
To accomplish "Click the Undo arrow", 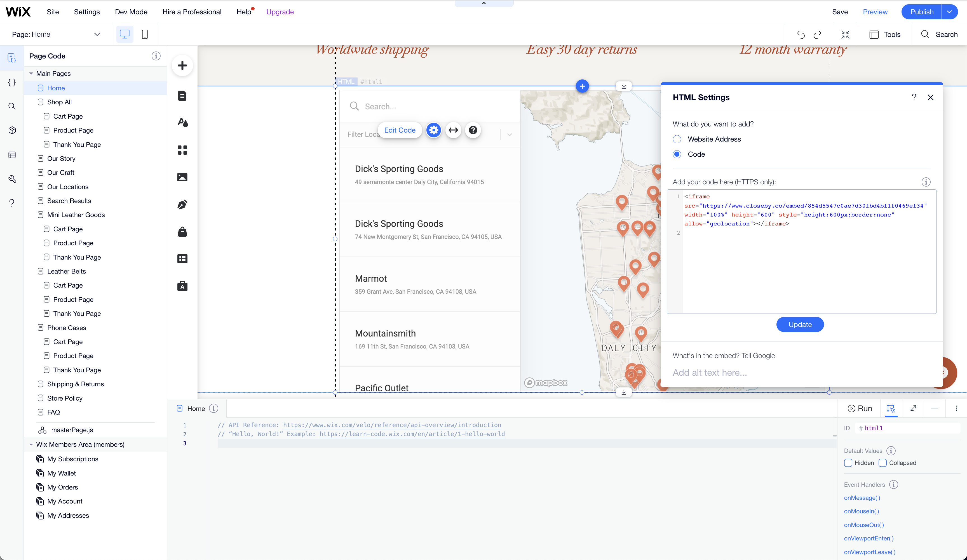I will pyautogui.click(x=801, y=34).
